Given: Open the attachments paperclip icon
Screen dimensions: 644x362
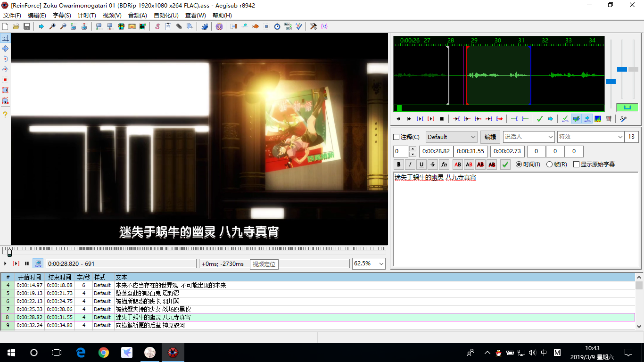Looking at the screenshot, I should click(179, 26).
